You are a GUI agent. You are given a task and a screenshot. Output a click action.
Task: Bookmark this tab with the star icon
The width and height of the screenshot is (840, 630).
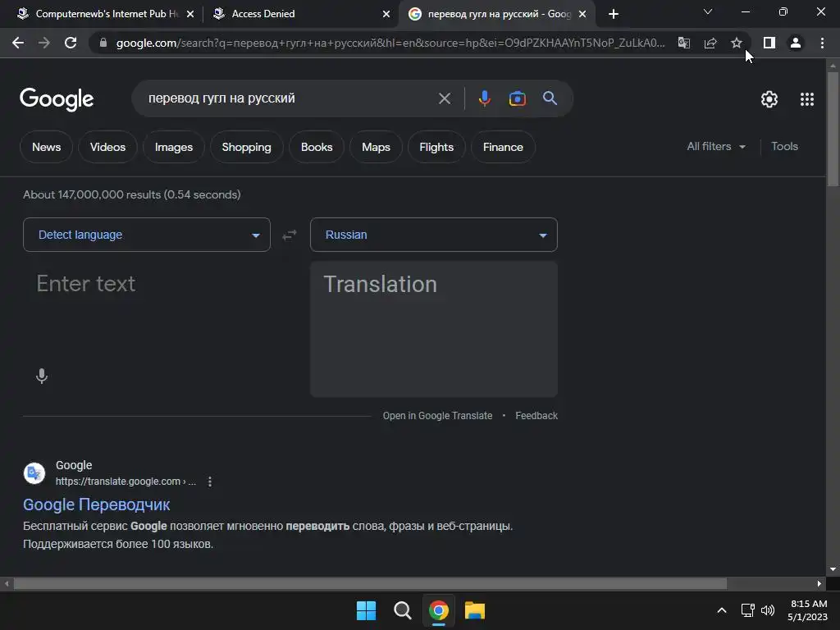click(x=737, y=43)
